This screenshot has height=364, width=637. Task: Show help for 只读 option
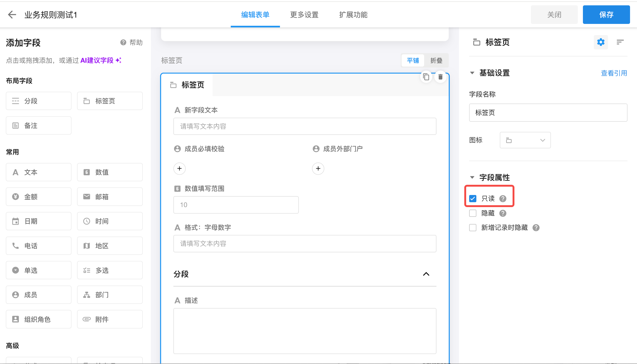[x=503, y=198]
